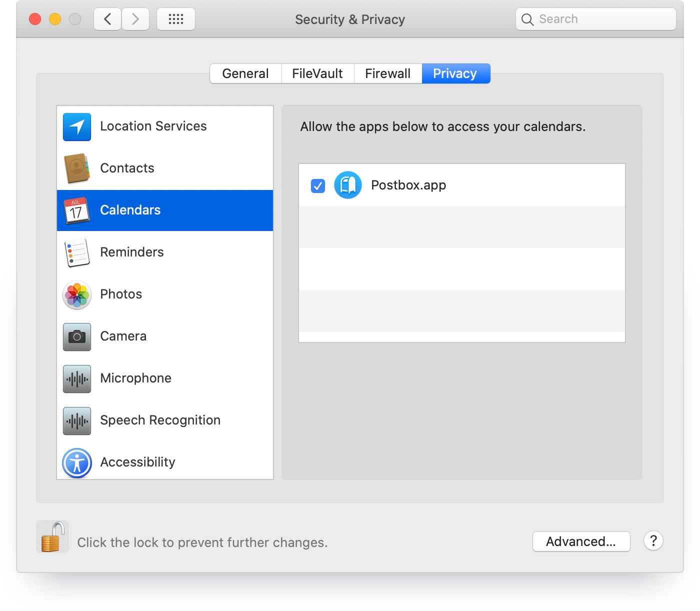Open Show All preferences grid icon
Viewport: 700px width, 611px height.
(175, 19)
